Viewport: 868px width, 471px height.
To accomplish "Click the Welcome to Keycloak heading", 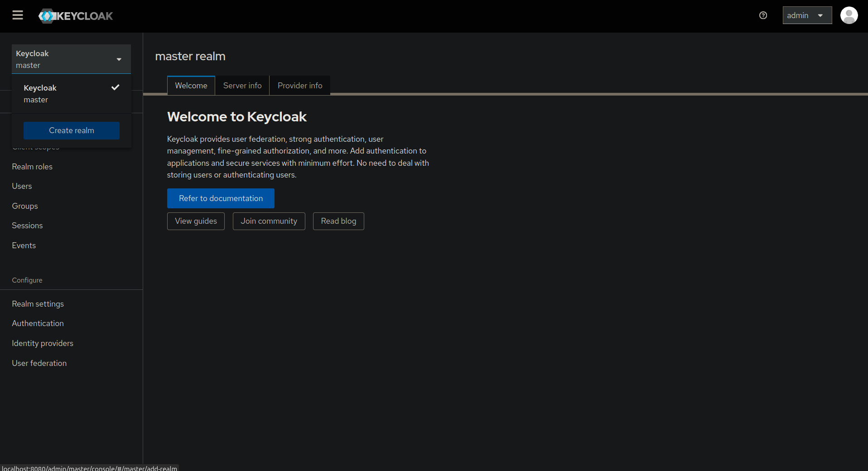I will 237,117.
